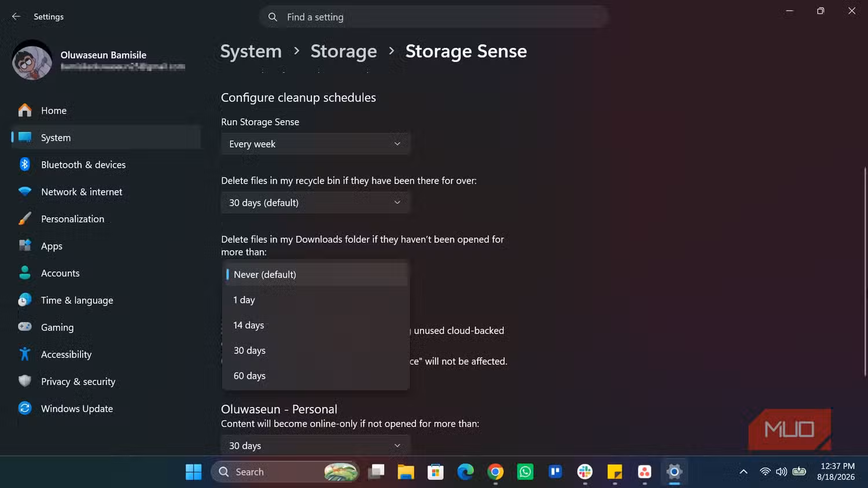Select System in the sidebar
Image resolution: width=868 pixels, height=488 pixels.
click(106, 138)
